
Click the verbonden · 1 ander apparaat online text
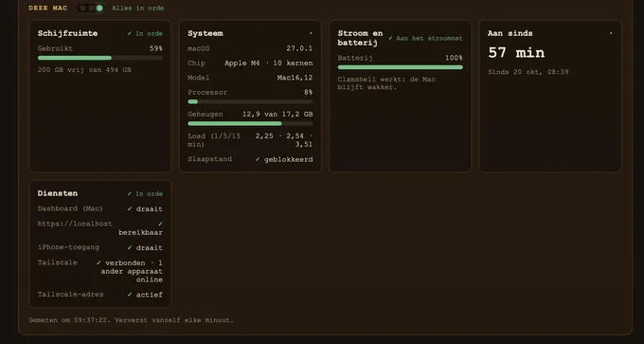pyautogui.click(x=132, y=271)
